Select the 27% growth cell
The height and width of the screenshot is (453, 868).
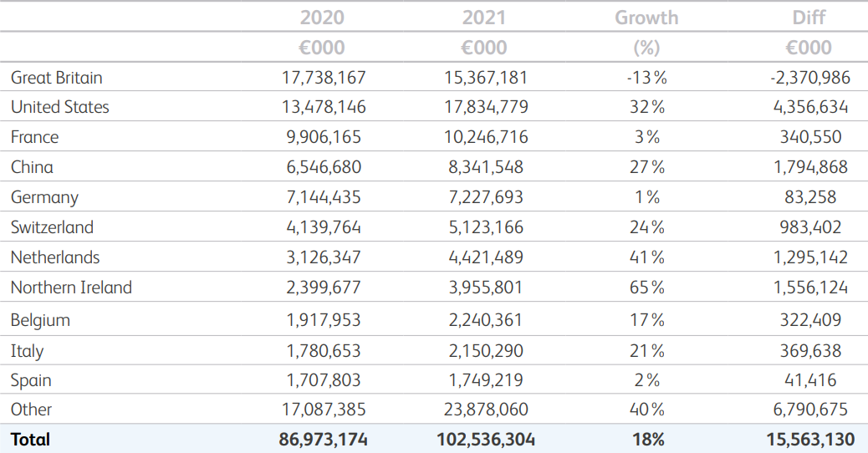click(x=647, y=167)
